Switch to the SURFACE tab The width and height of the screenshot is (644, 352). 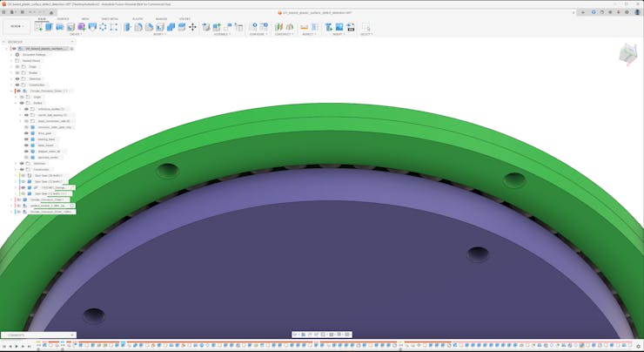tap(64, 18)
